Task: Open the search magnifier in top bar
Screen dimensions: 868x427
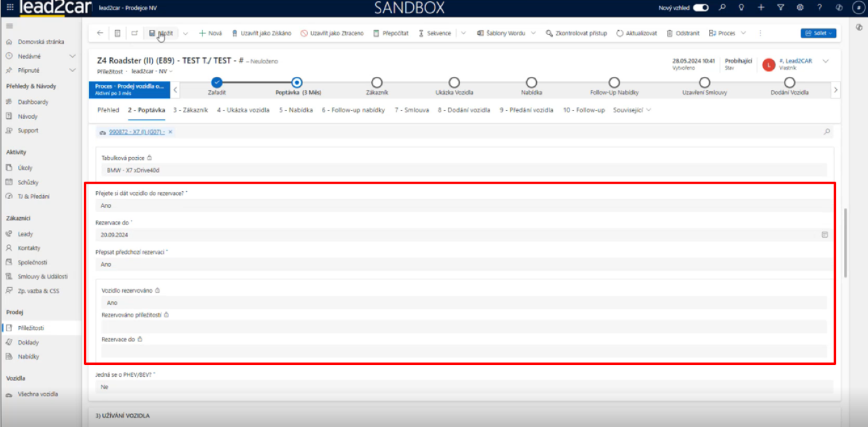Action: 722,7
